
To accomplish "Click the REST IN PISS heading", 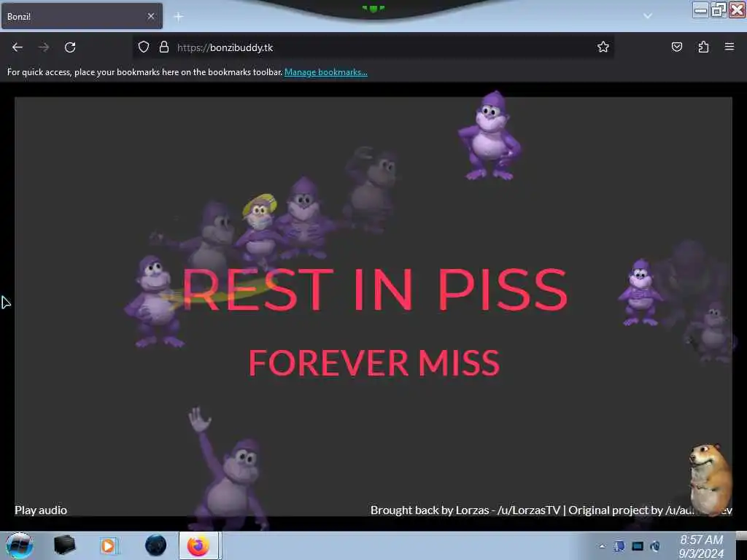I will tap(375, 289).
